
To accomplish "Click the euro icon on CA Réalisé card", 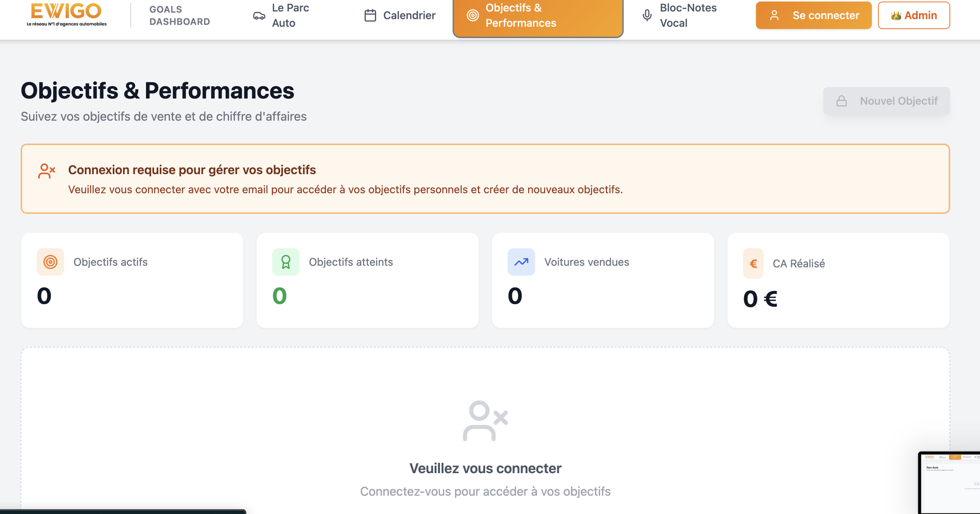I will click(x=753, y=263).
